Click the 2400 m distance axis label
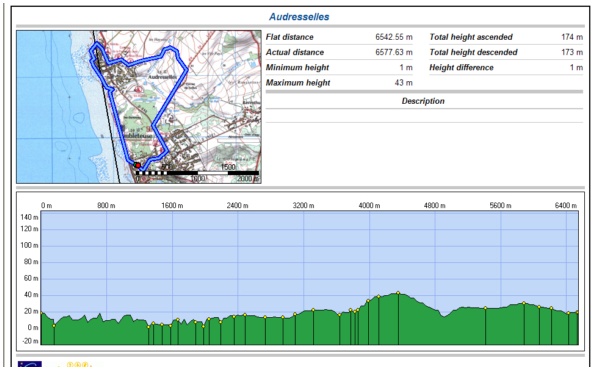 237,205
